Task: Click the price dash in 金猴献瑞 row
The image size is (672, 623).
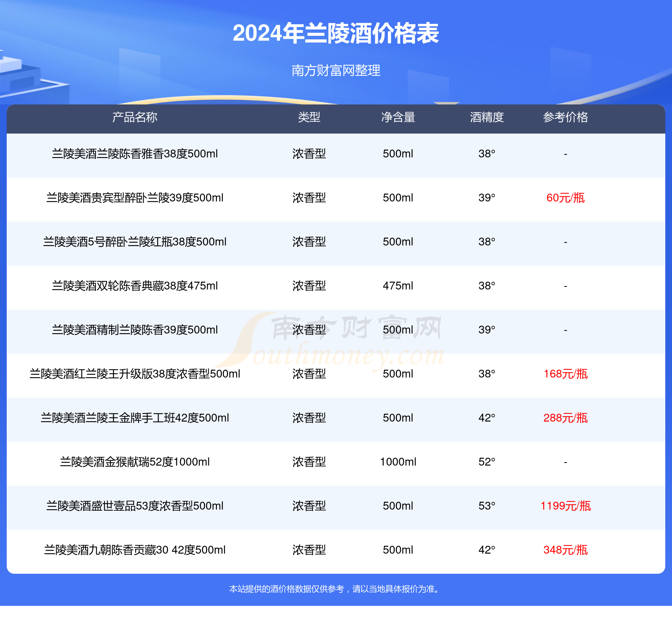Action: click(566, 462)
